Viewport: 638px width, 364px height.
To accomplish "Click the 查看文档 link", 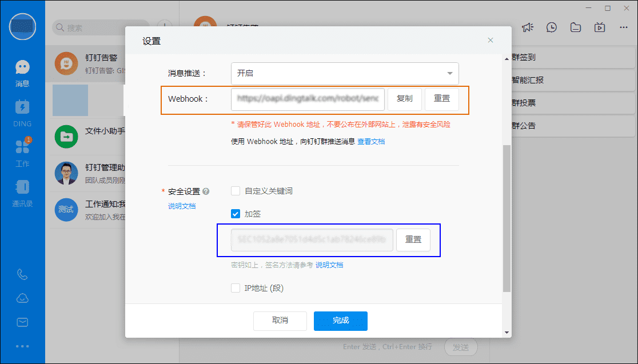I will [371, 141].
